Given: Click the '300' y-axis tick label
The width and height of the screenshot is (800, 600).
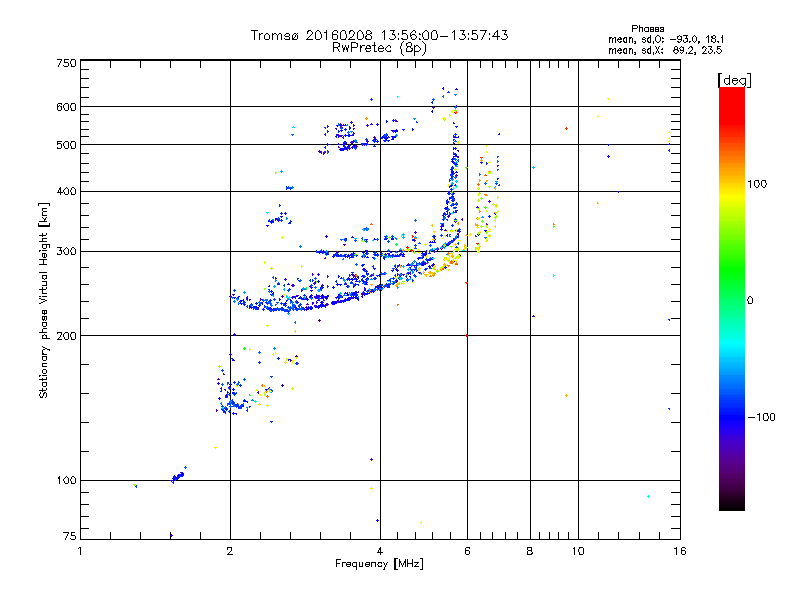Looking at the screenshot, I should (x=66, y=252).
